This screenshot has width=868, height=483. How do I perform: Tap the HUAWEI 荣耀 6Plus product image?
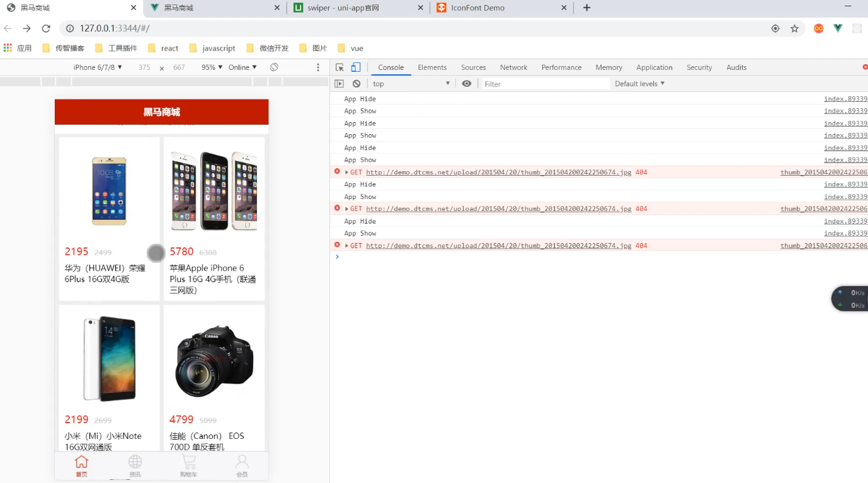click(109, 191)
